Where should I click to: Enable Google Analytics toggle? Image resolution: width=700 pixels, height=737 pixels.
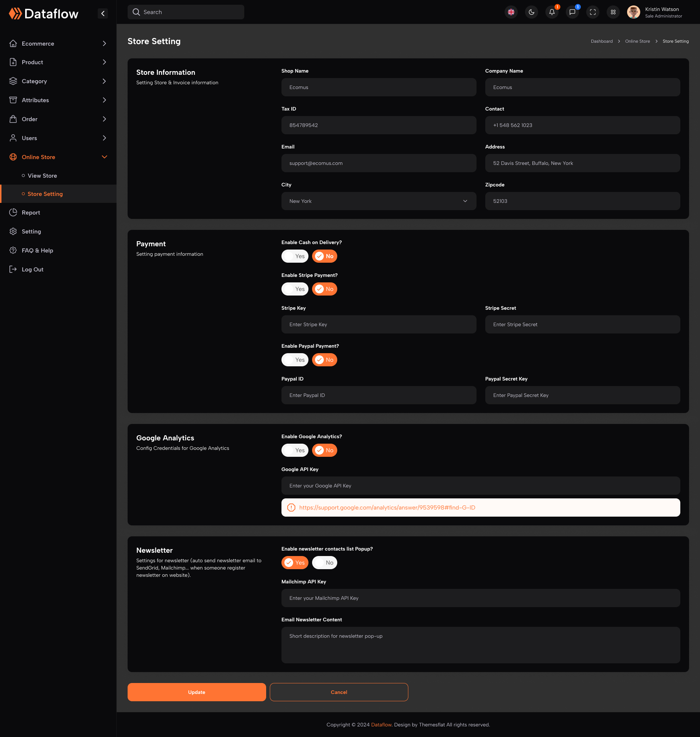tap(295, 450)
